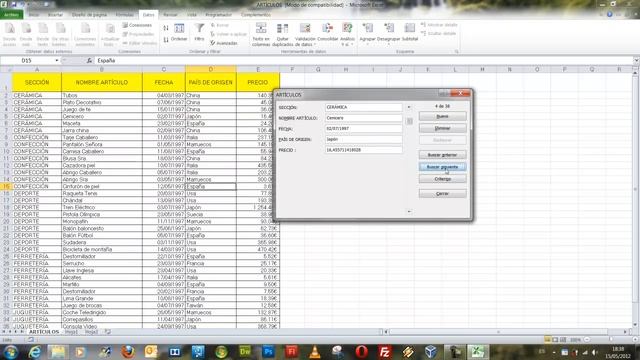Open the Ordenar sort dialog

point(179,33)
